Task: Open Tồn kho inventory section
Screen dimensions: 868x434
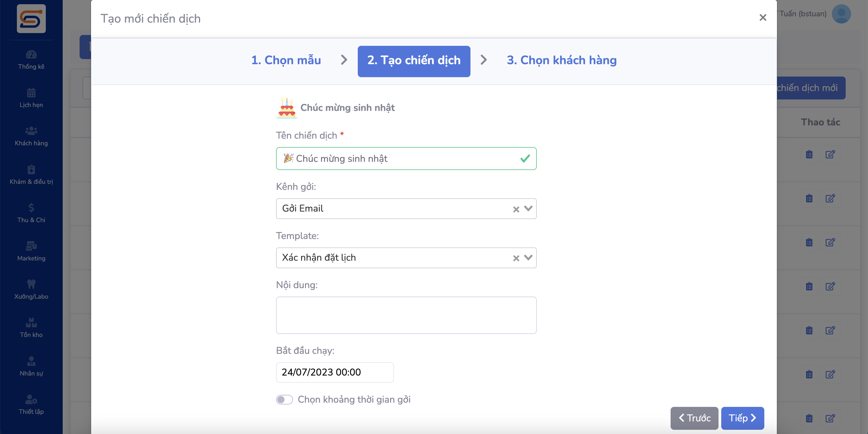Action: coord(31,328)
